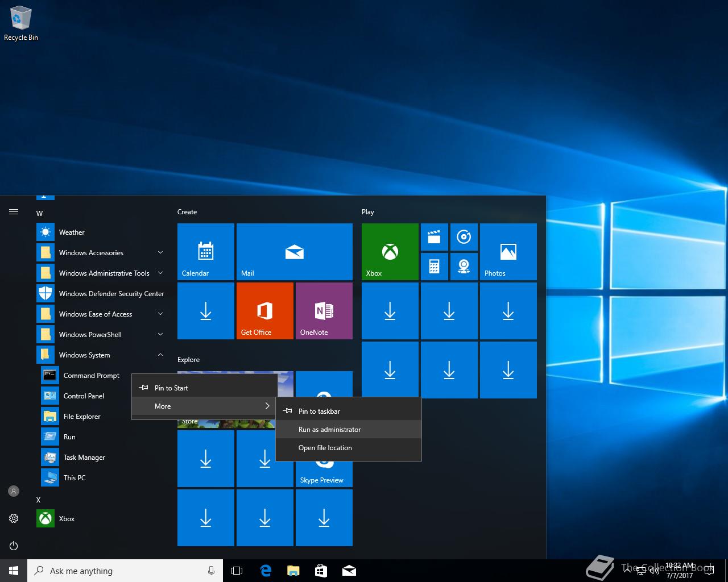Screen dimensions: 728x582
Task: Click the Play group title
Action: [368, 211]
